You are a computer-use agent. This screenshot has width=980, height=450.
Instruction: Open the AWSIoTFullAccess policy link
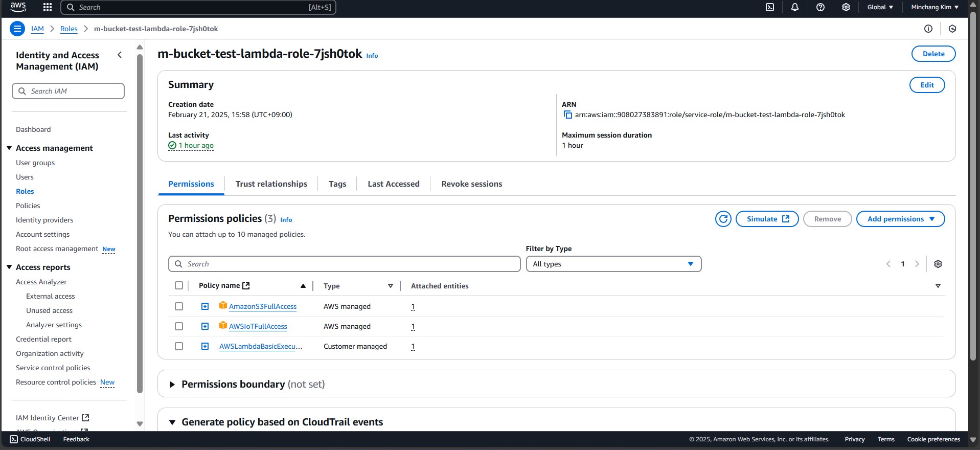click(258, 326)
